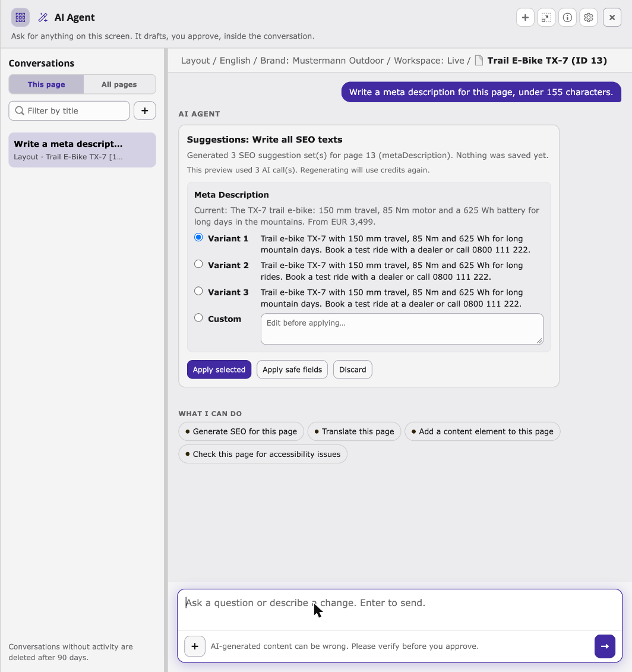Add conversation via plus next to filter
632x672 pixels.
(145, 111)
